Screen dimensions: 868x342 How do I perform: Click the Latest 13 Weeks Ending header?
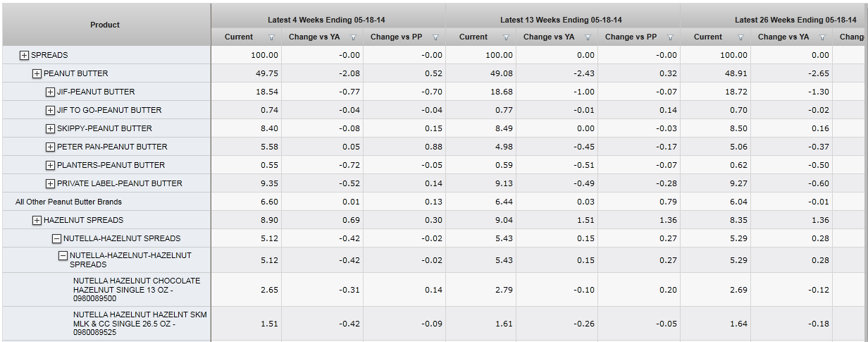click(561, 20)
